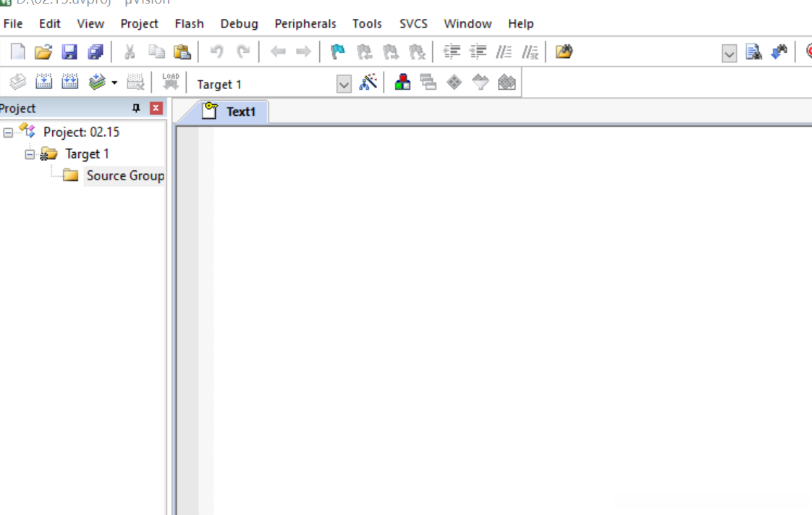Open the Peripherals menu

tap(305, 24)
